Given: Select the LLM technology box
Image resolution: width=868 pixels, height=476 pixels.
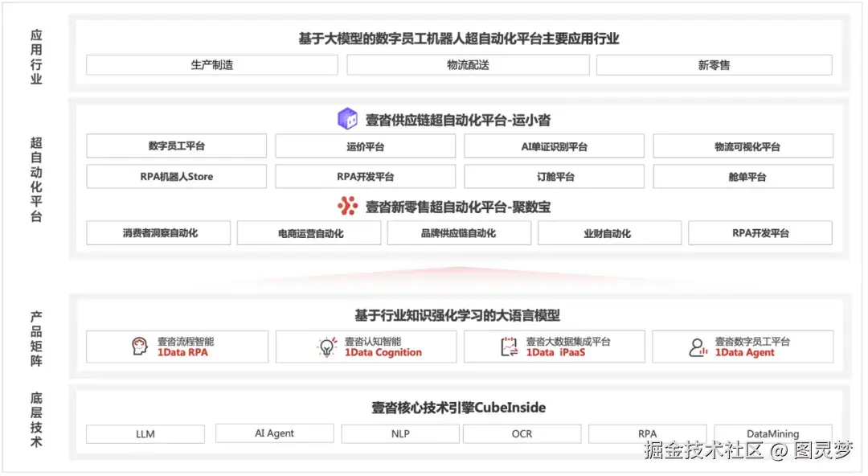Looking at the screenshot, I should point(145,433).
